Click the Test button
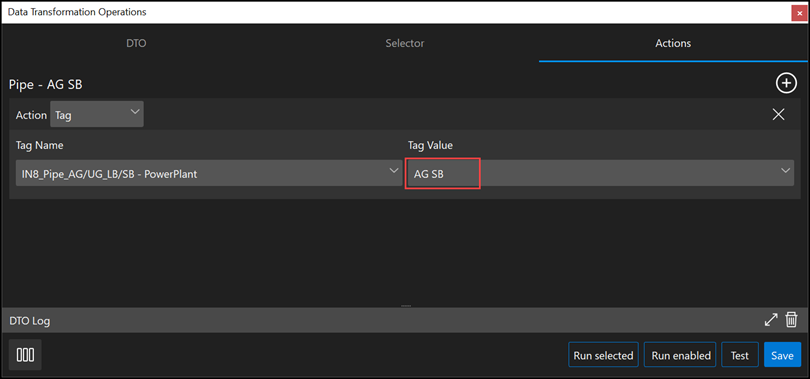The image size is (810, 379). pos(740,355)
